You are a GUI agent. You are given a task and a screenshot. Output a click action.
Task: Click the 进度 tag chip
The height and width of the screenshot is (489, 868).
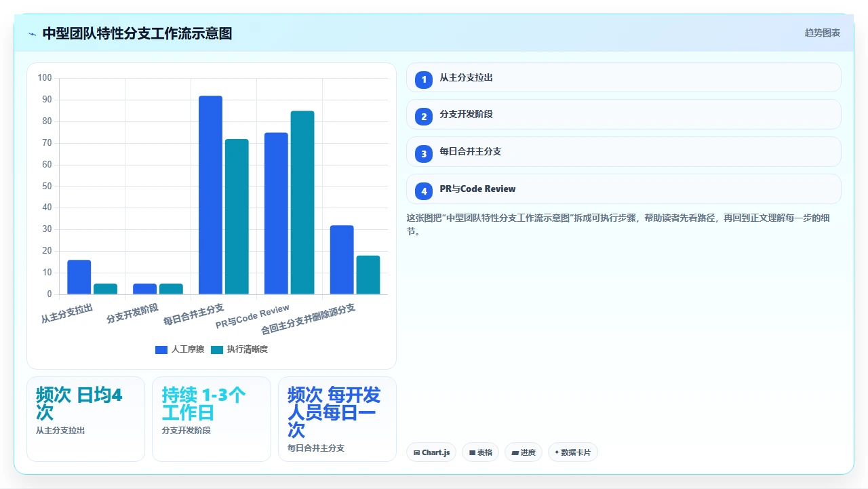pos(523,452)
